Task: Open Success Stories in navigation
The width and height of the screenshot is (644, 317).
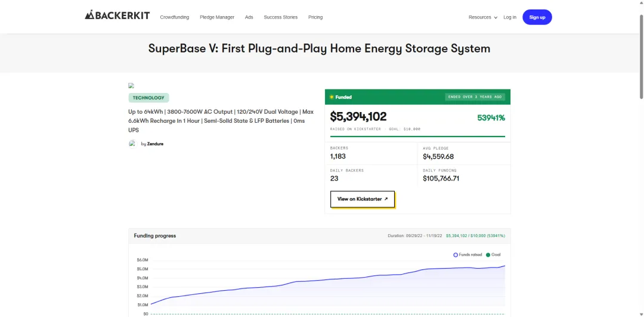Action: point(280,17)
